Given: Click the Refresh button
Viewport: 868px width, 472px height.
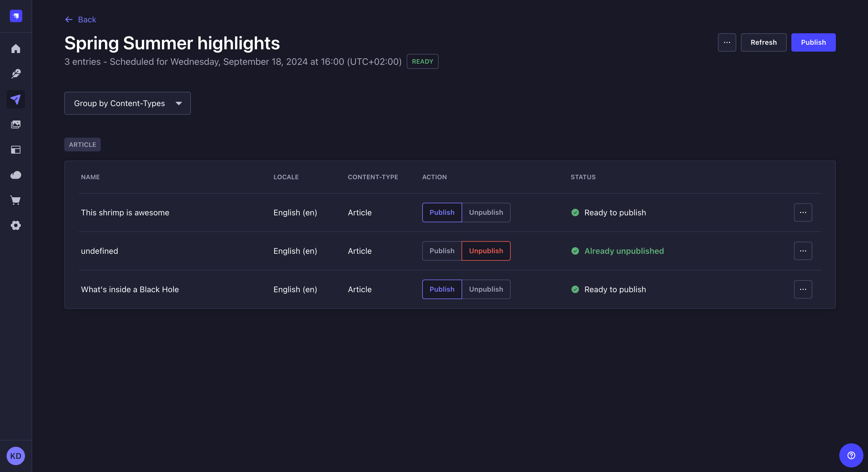Looking at the screenshot, I should point(763,42).
